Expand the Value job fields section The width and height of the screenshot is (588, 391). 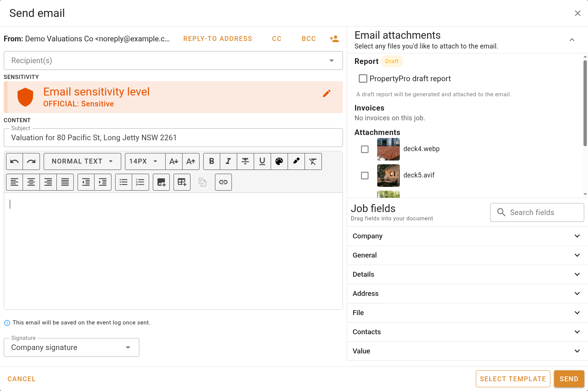click(467, 351)
